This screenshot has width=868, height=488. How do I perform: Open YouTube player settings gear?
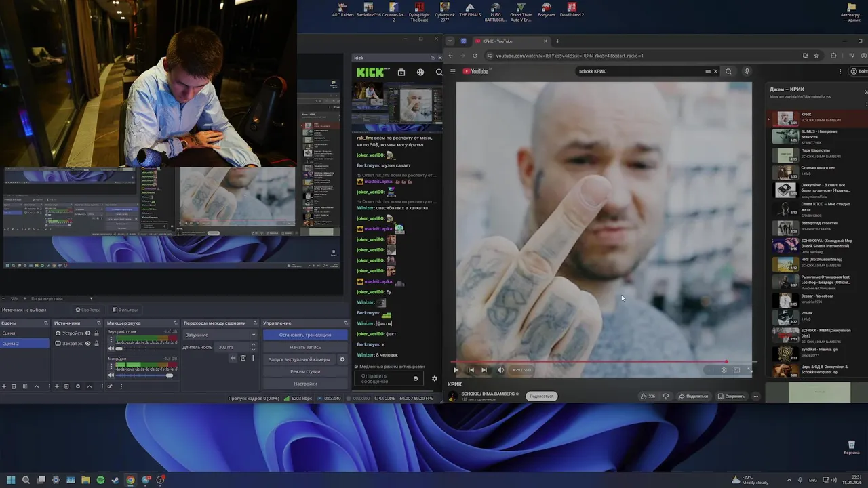(724, 370)
